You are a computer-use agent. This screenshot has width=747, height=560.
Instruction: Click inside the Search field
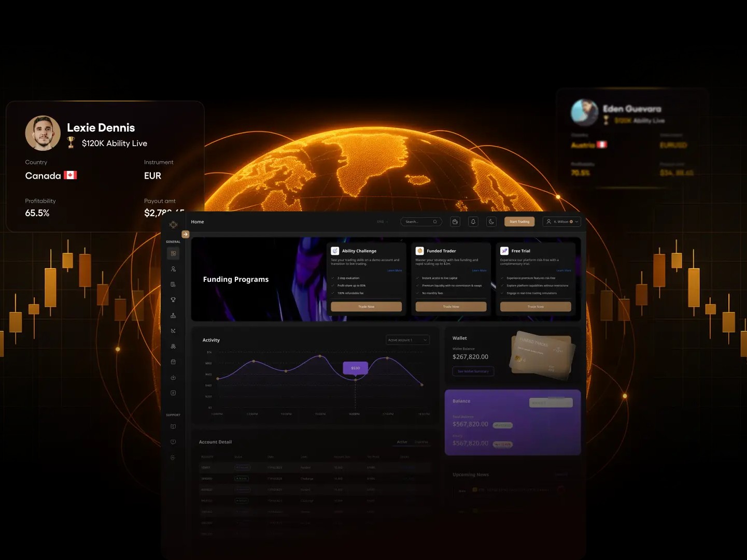[418, 221]
